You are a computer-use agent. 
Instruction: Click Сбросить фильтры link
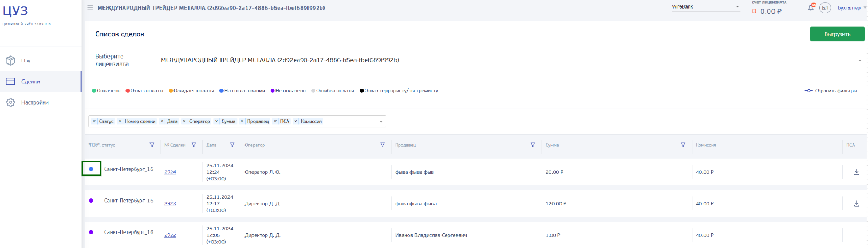835,91
